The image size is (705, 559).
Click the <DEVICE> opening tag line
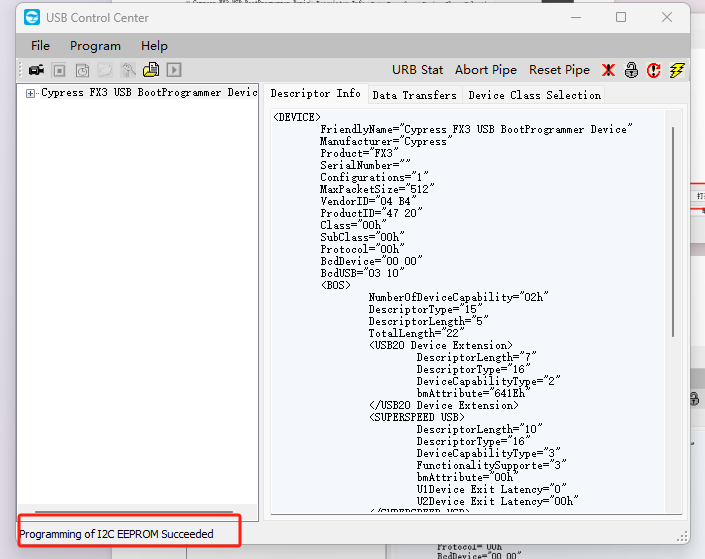(x=297, y=117)
